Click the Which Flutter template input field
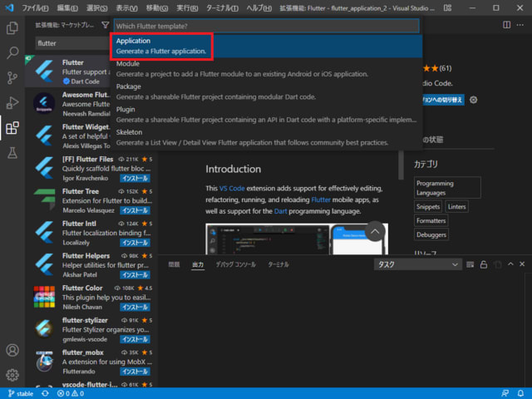Image resolution: width=532 pixels, height=399 pixels. coord(266,26)
